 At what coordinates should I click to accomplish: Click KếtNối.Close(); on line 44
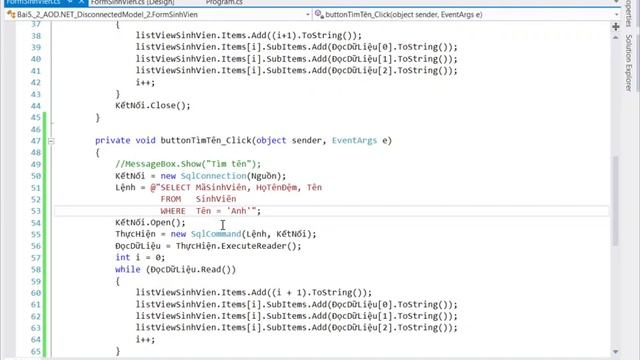(153, 106)
